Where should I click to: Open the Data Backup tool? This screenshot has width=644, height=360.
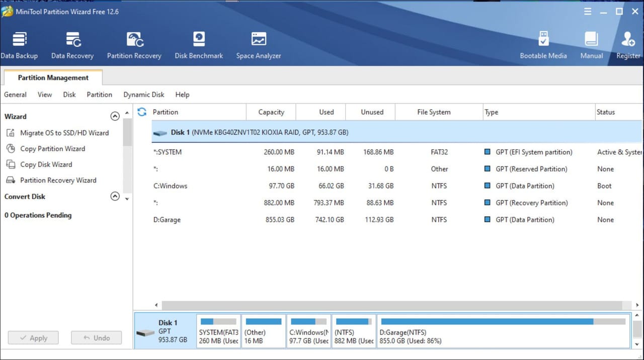[x=19, y=46]
